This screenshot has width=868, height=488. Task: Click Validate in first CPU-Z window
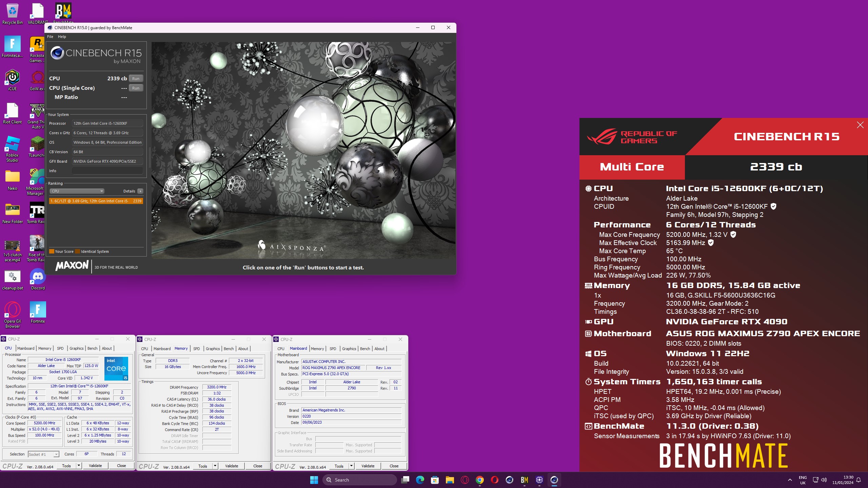click(x=95, y=466)
